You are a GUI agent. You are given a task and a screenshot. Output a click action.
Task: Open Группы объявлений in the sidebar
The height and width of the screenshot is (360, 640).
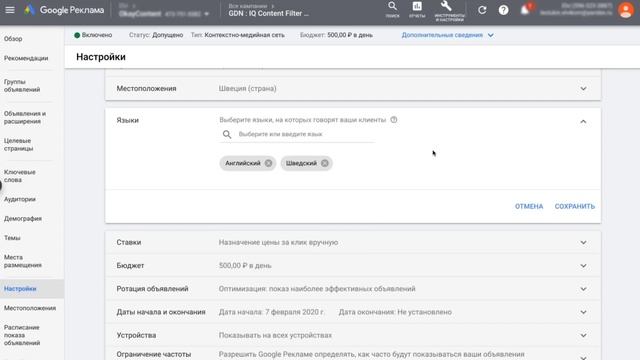point(22,86)
